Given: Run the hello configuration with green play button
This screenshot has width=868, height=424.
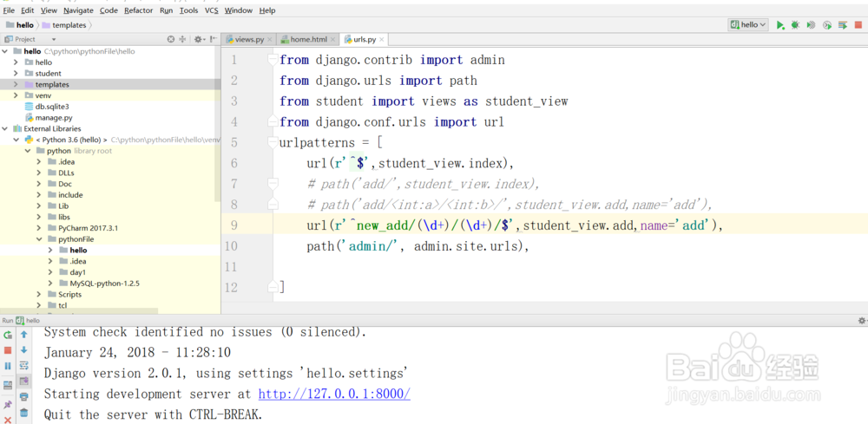Looking at the screenshot, I should click(780, 25).
